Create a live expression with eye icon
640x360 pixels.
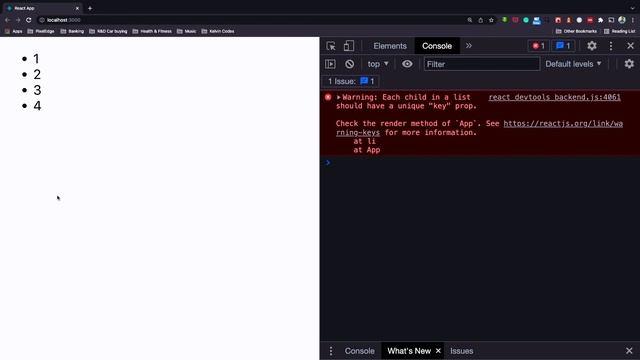coord(407,64)
